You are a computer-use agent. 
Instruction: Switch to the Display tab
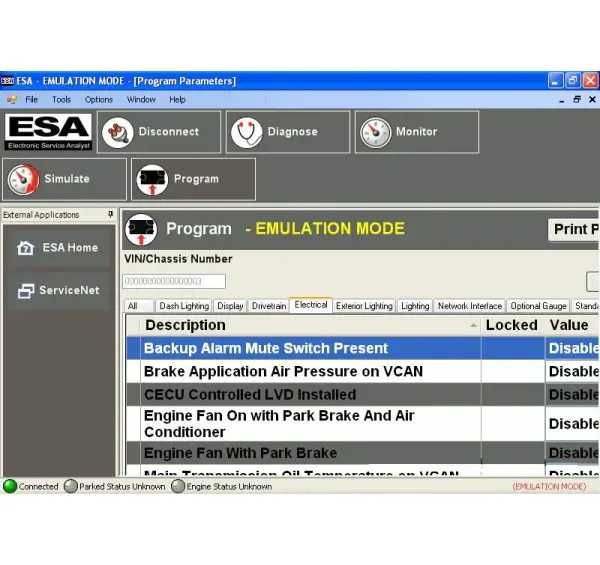(x=230, y=306)
